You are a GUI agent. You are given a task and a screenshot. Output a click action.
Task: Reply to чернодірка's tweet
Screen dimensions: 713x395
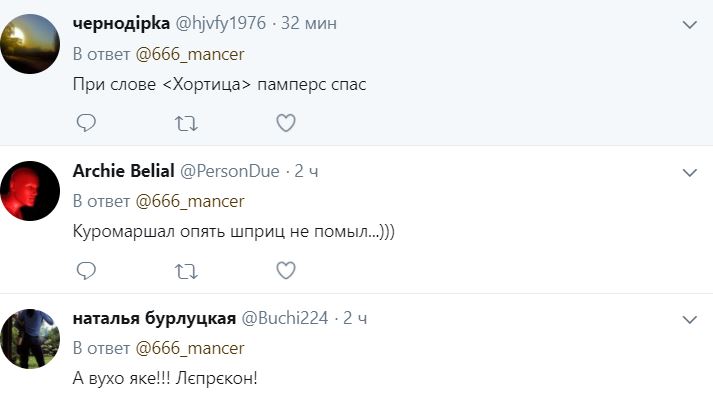86,123
